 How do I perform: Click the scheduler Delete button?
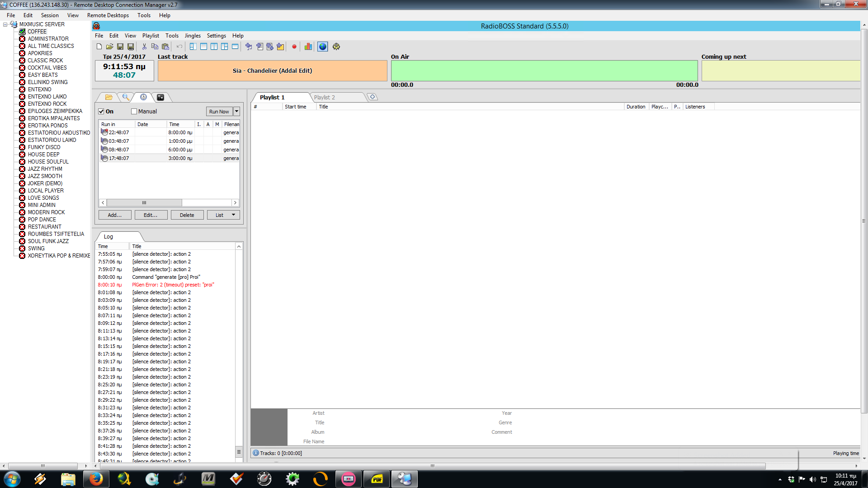187,215
